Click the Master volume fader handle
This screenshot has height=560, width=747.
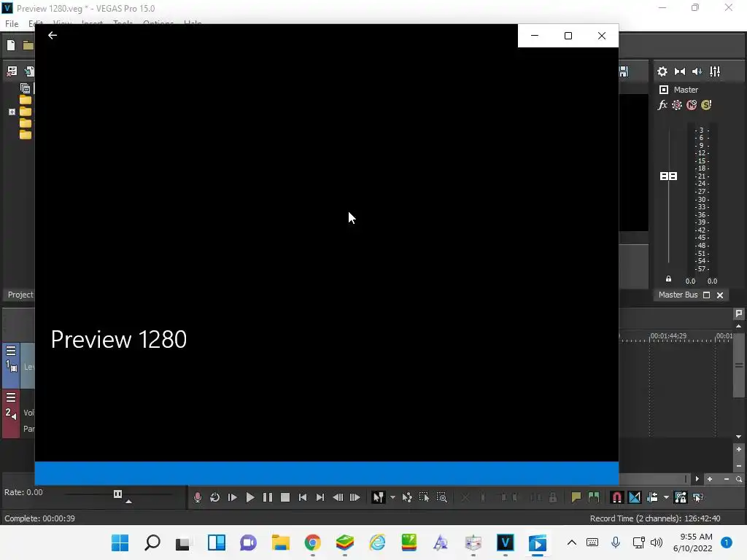(668, 176)
